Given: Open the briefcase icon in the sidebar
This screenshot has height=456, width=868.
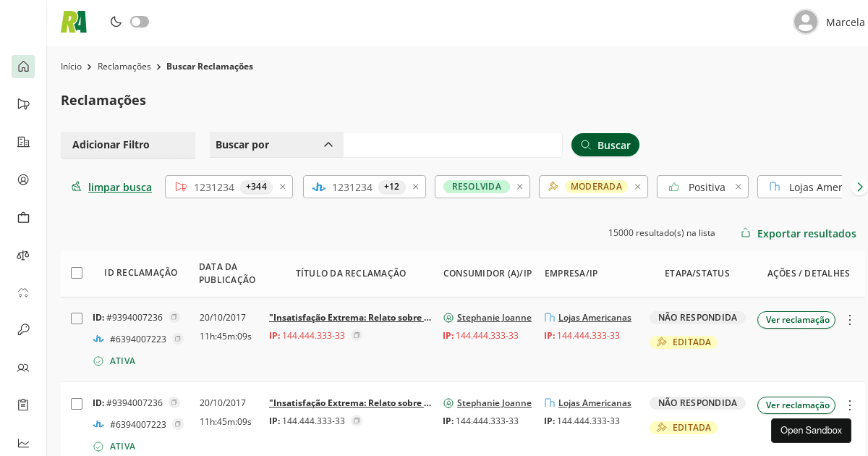Looking at the screenshot, I should pyautogui.click(x=23, y=217).
